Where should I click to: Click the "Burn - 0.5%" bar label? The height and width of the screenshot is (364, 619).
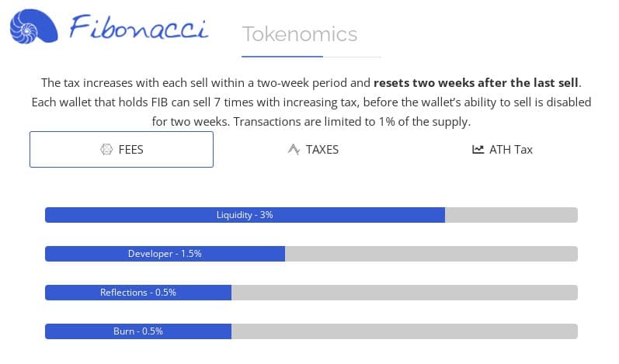[138, 331]
